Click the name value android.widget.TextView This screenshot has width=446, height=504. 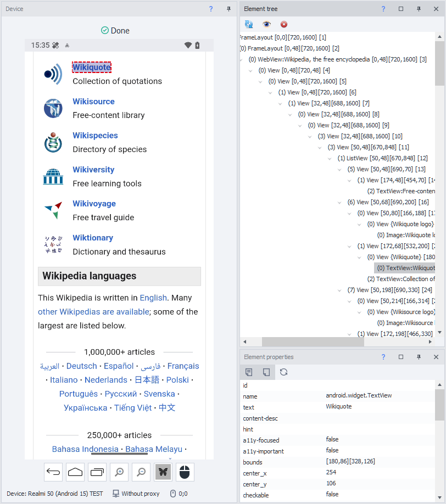point(359,396)
